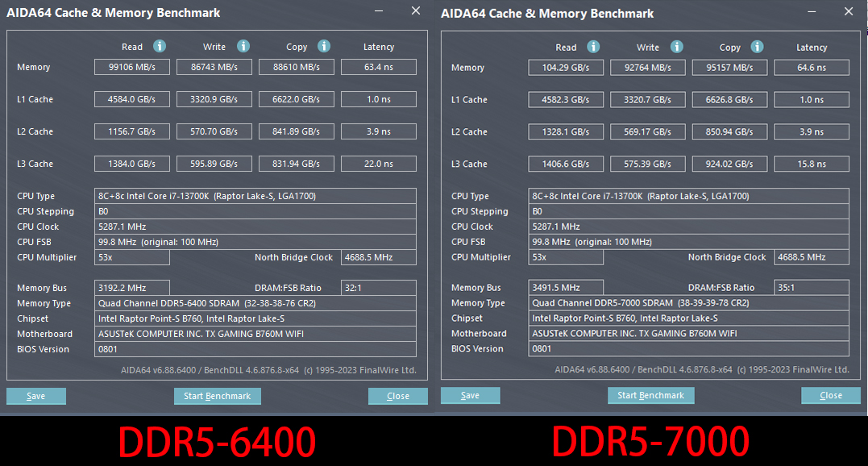Click Save in the DDR5-6400 window

pos(35,396)
